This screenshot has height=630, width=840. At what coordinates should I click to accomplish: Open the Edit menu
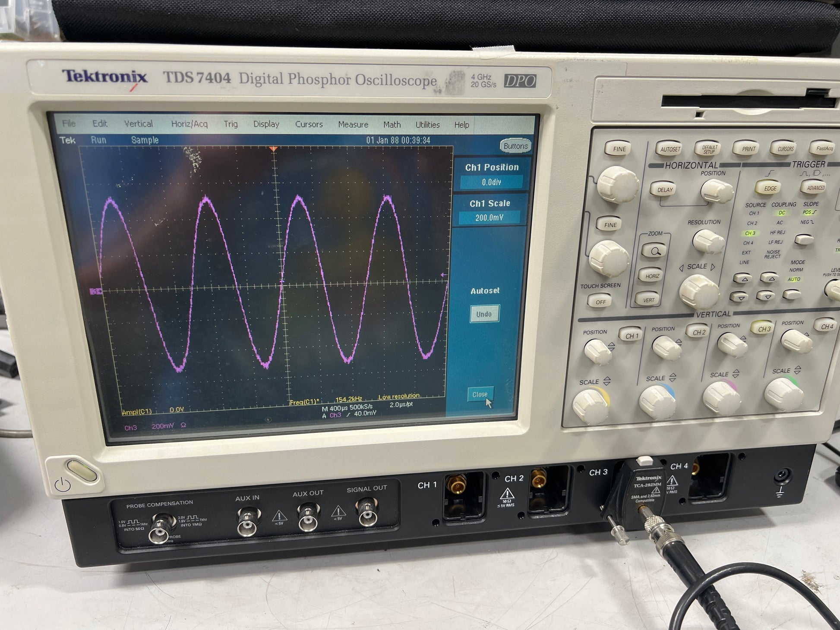(100, 123)
